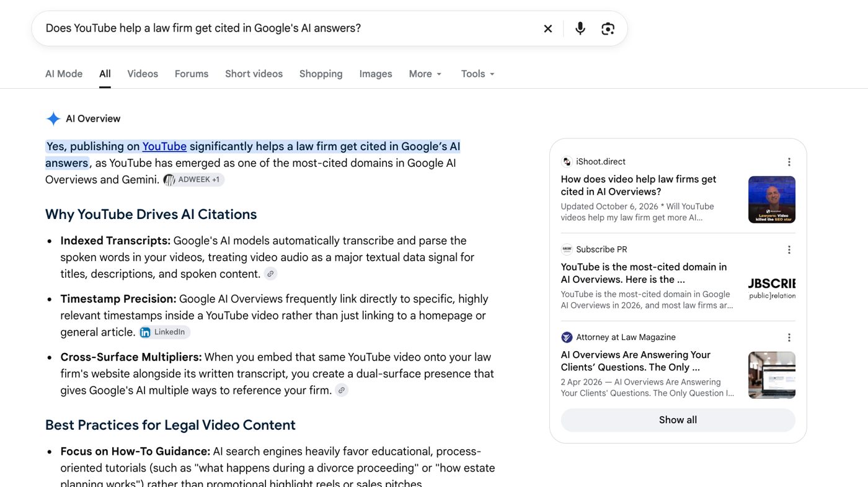Screen dimensions: 868x487
Task: Click the "Why YouTube Drives AI Citations" heading
Action: [151, 215]
